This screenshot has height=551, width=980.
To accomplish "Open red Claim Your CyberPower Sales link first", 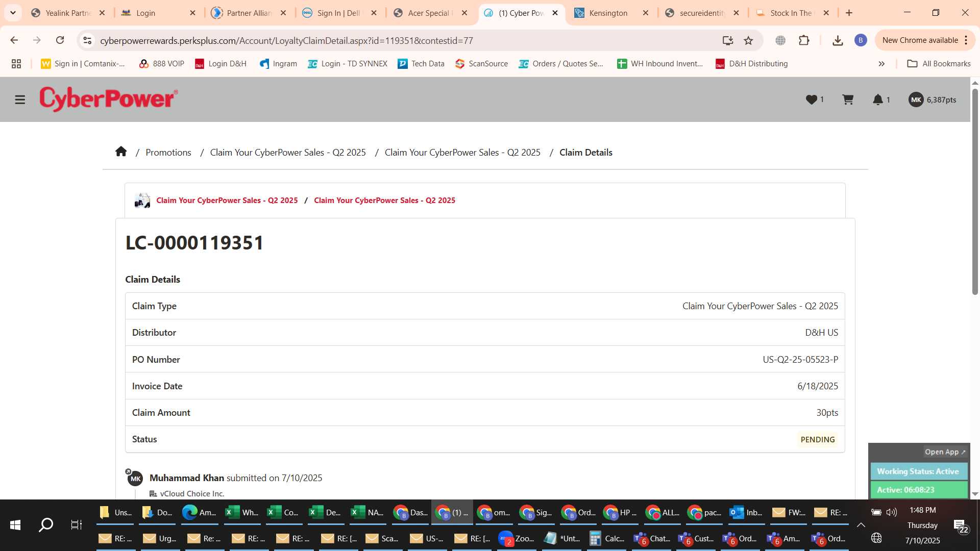I will coord(227,201).
